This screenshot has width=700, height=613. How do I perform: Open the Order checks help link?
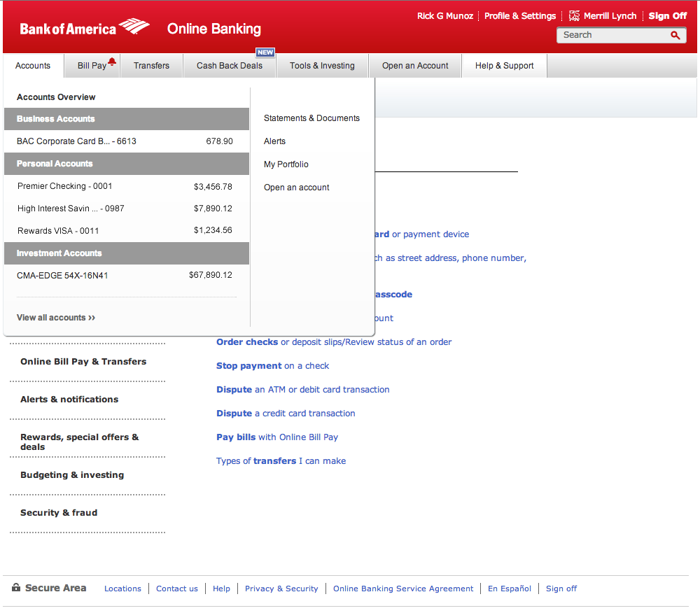pyautogui.click(x=334, y=341)
